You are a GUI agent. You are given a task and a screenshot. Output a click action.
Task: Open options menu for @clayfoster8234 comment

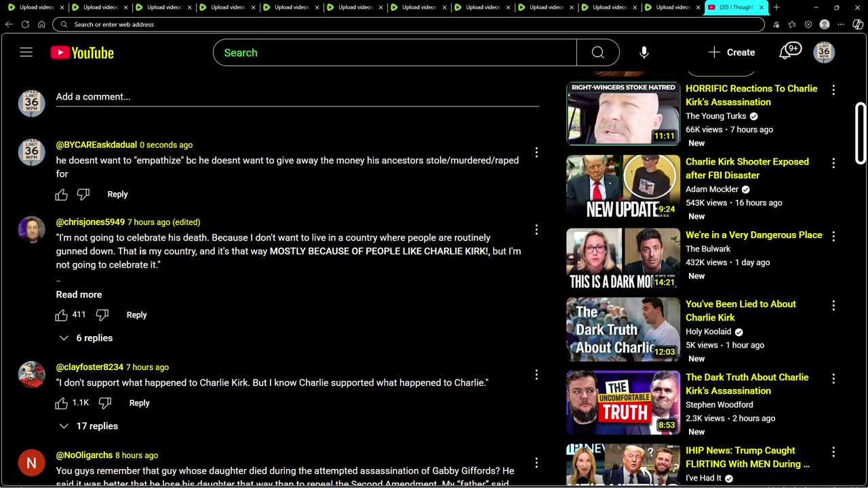[536, 375]
